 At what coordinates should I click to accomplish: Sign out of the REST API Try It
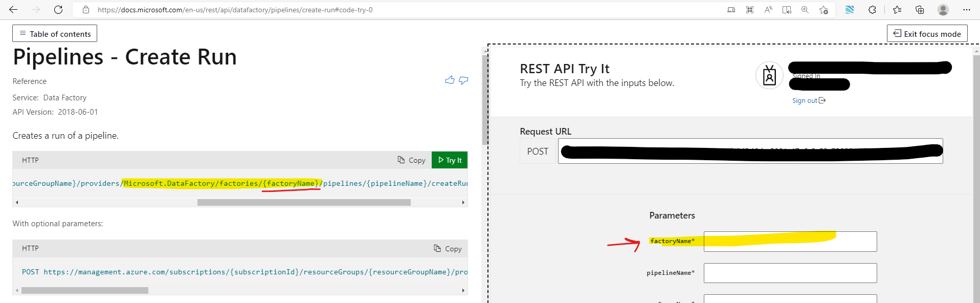[x=809, y=101]
